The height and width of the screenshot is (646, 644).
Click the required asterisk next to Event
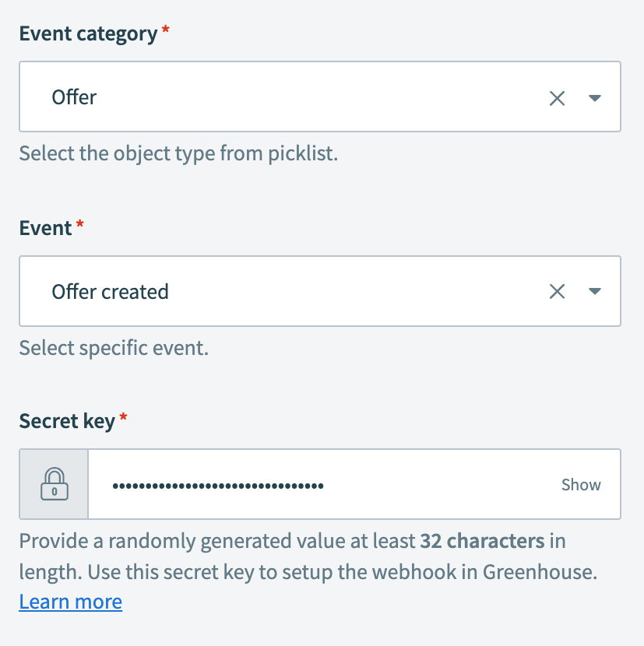tap(80, 224)
